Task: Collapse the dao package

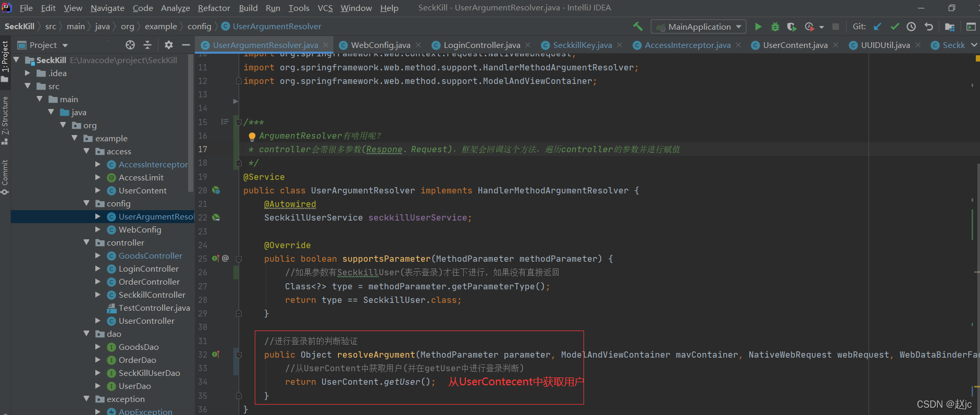Action: tap(86, 334)
